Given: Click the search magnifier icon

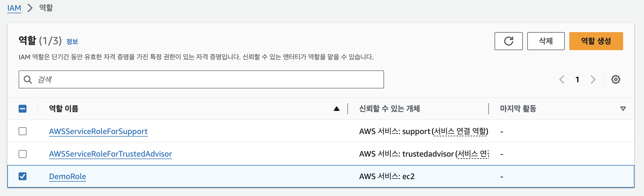Looking at the screenshot, I should pos(28,80).
